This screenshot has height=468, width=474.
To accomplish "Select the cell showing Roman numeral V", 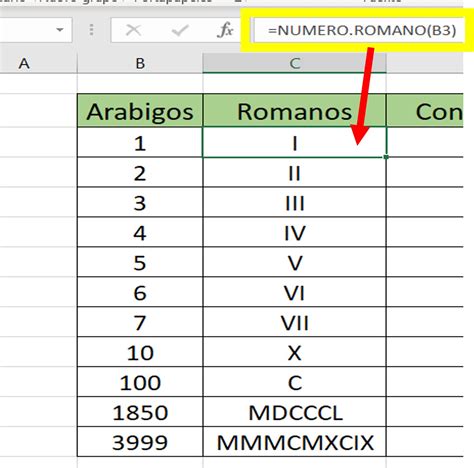I will click(x=295, y=262).
